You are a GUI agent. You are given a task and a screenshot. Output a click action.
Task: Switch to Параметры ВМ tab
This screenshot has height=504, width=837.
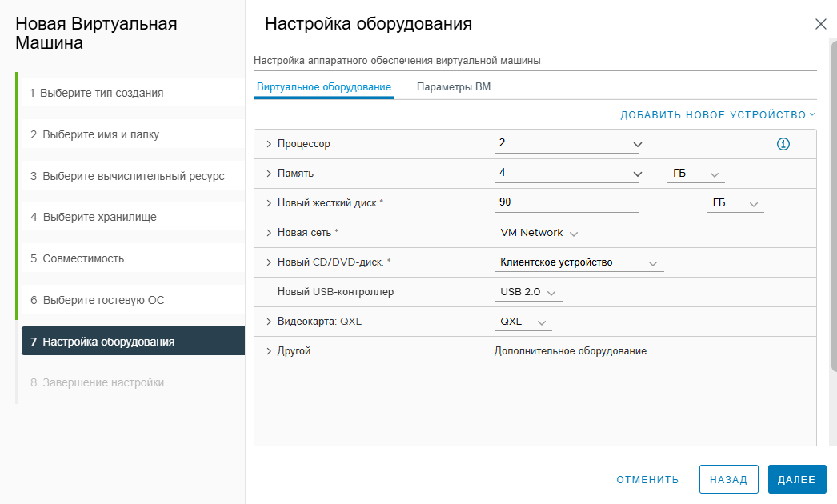[x=453, y=87]
